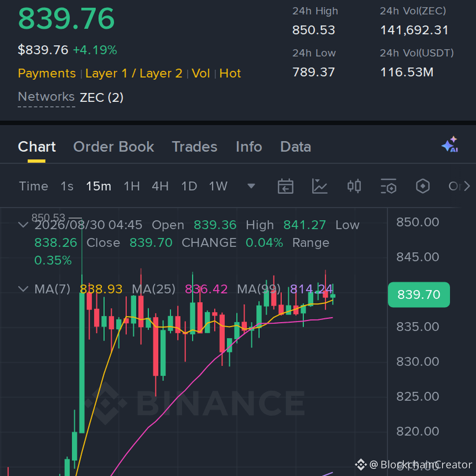Viewport: 476px width, 476px height.
Task: Select the 1W interval
Action: (x=218, y=186)
